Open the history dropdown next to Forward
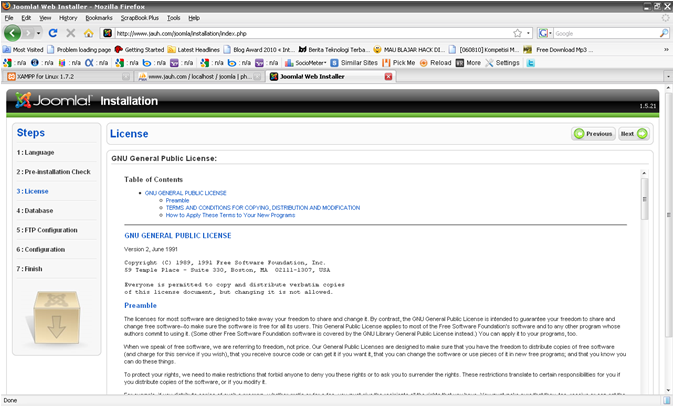Screen dimensions: 675x409 (38, 33)
